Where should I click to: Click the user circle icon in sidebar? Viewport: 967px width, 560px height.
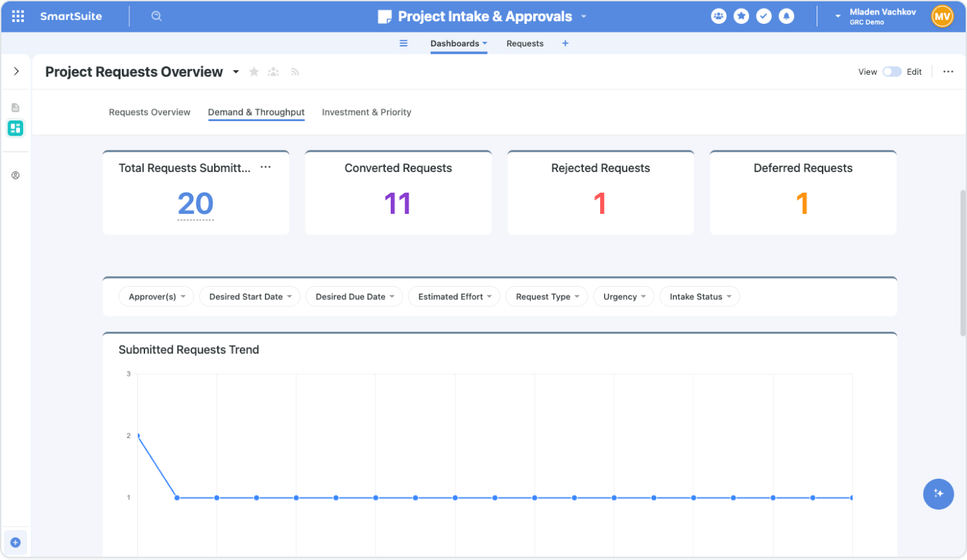15,175
